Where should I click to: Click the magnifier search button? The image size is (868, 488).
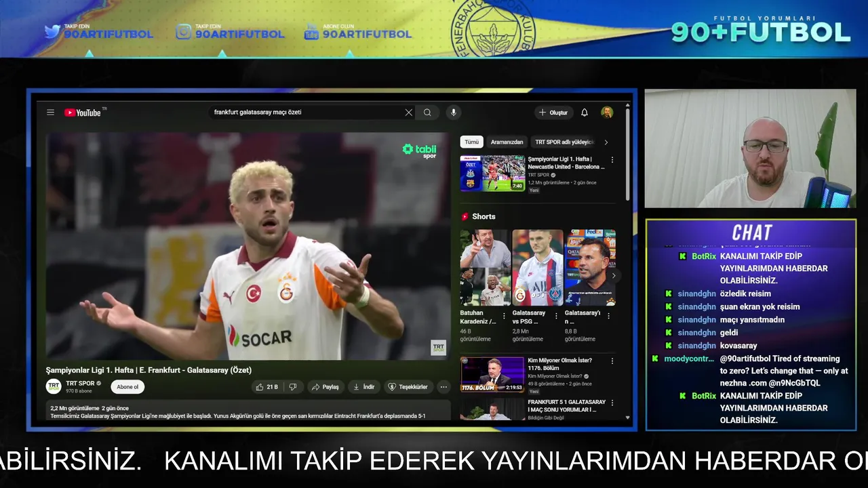tap(427, 113)
